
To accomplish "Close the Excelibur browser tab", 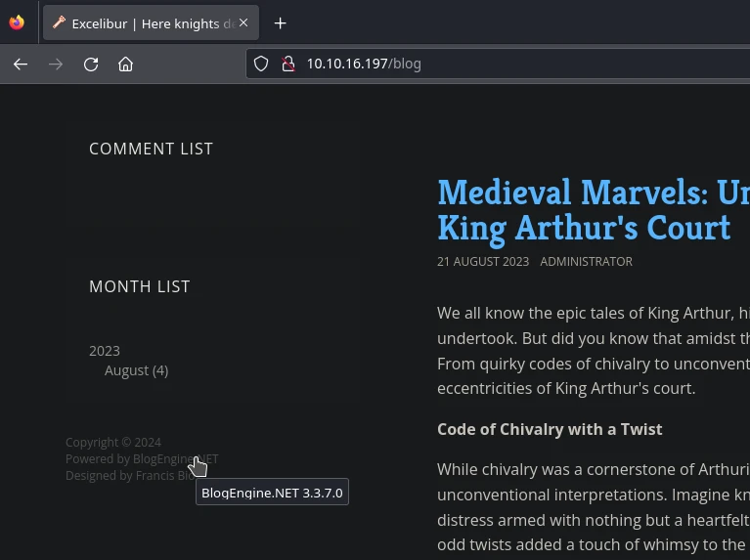I will tap(243, 22).
